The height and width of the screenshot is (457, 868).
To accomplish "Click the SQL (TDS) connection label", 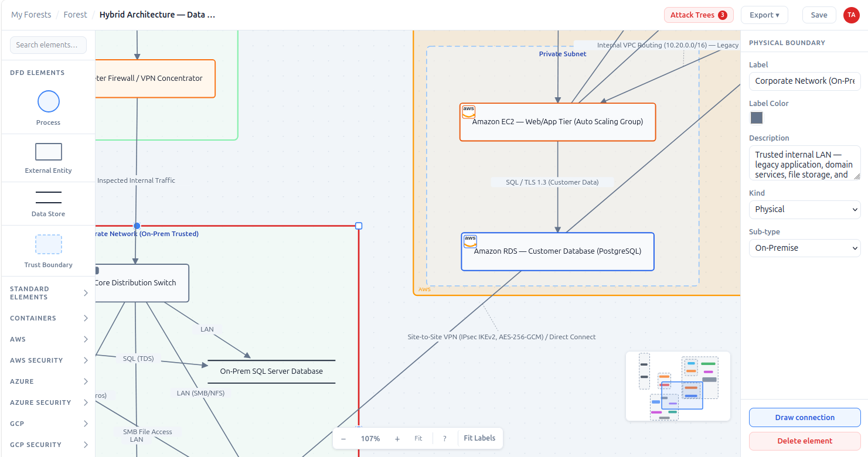I will pos(138,359).
